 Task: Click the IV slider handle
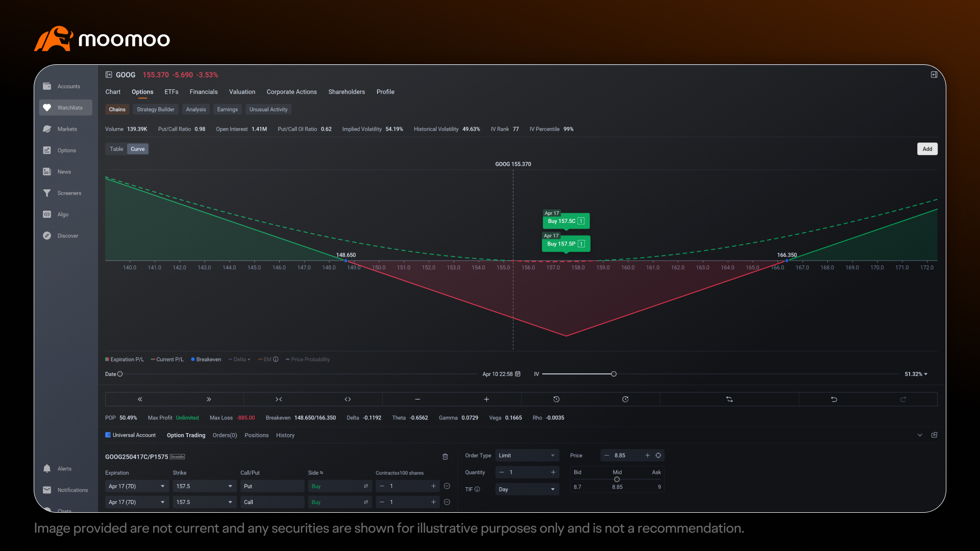(614, 374)
